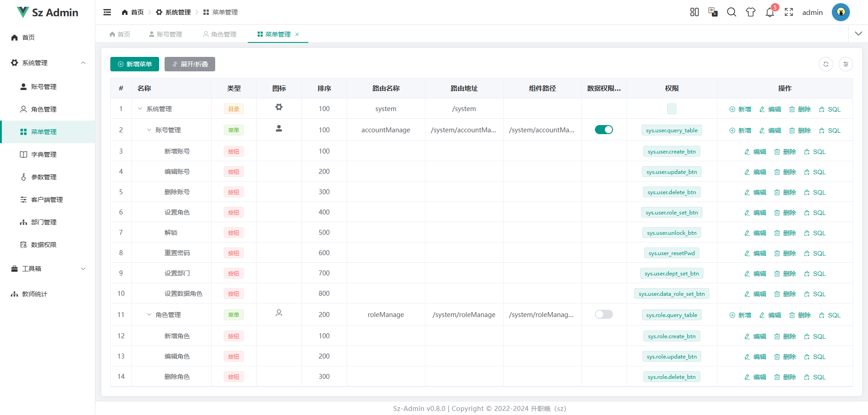The height and width of the screenshot is (415, 868).
Task: Open 客户端管理 in the sidebar
Action: click(47, 200)
